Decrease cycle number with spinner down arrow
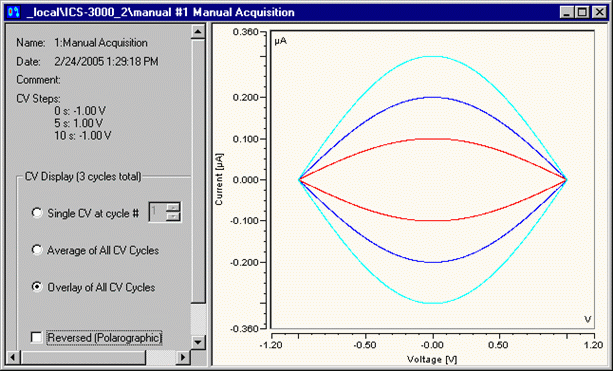This screenshot has height=371, width=613. click(172, 217)
